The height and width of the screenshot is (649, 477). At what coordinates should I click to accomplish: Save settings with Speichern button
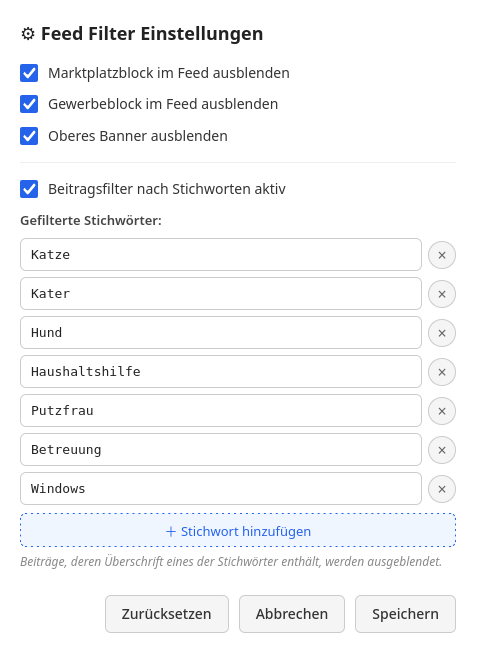point(405,614)
